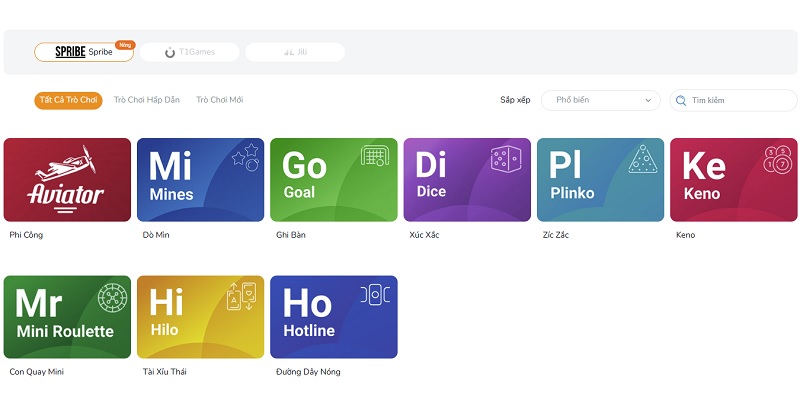Click the roulette wheel icon on Mini Roulette
800x400 pixels.
point(113,297)
